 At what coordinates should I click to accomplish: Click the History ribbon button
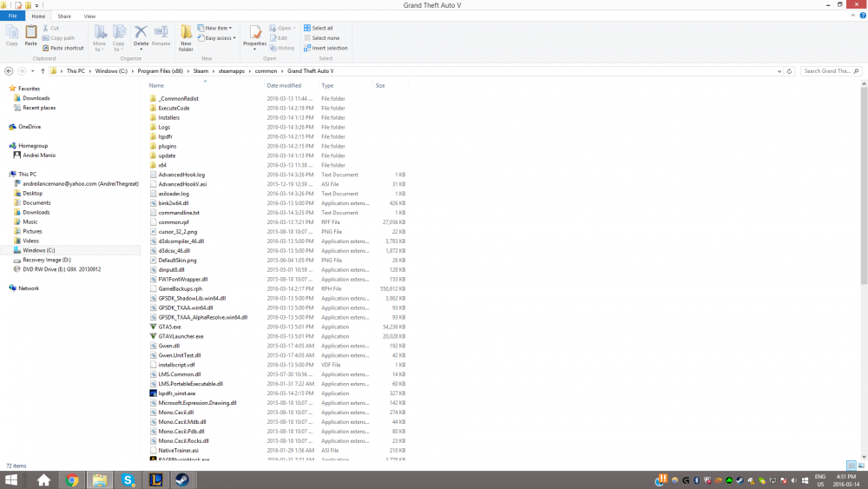tap(282, 48)
